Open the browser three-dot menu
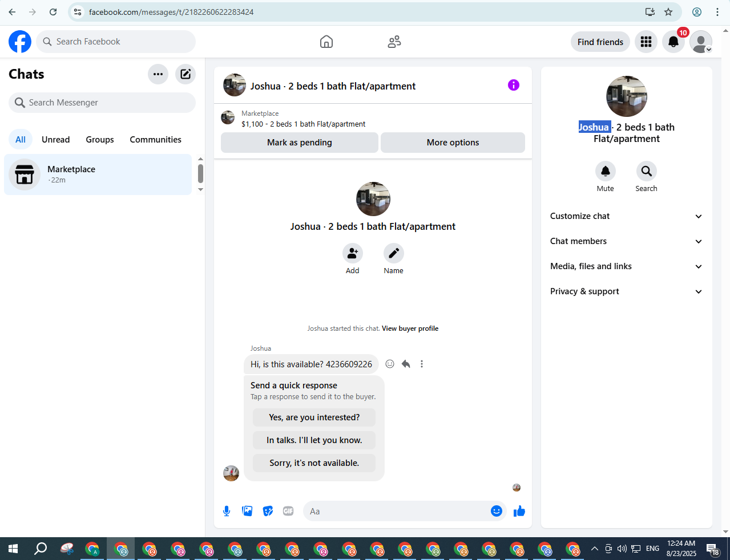 pos(717,12)
